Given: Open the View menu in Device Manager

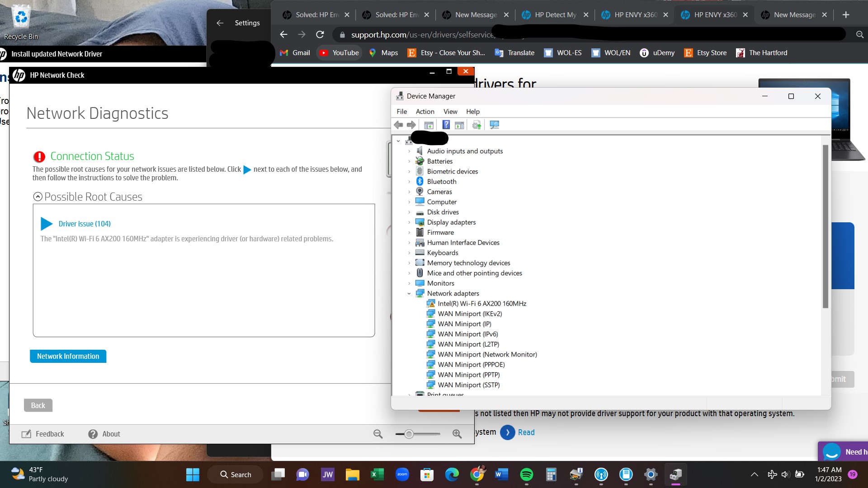Looking at the screenshot, I should [450, 112].
